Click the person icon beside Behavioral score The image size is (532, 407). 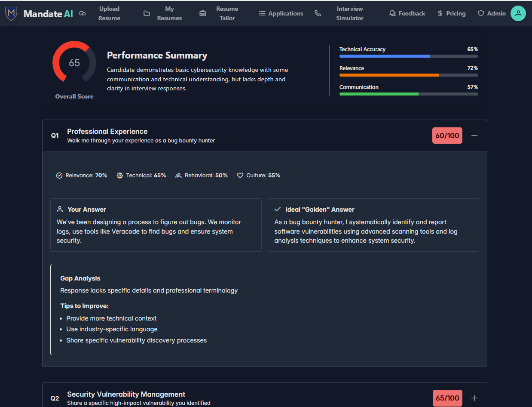coord(178,175)
